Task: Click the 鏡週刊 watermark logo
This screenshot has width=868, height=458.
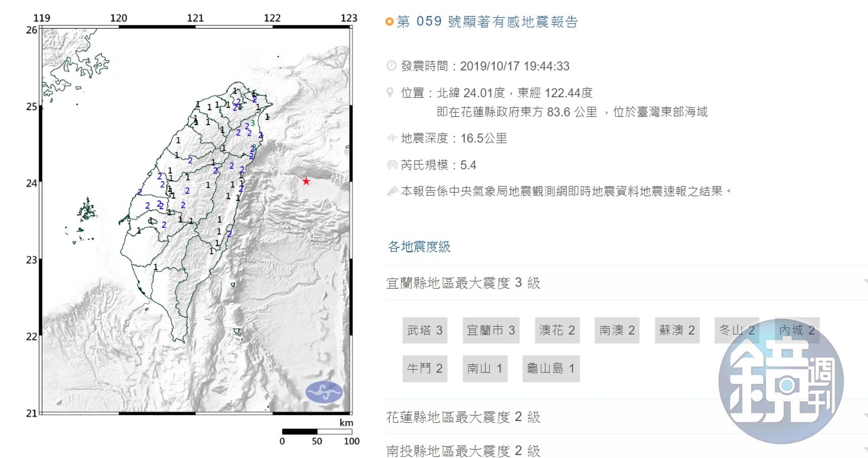Action: pyautogui.click(x=781, y=381)
